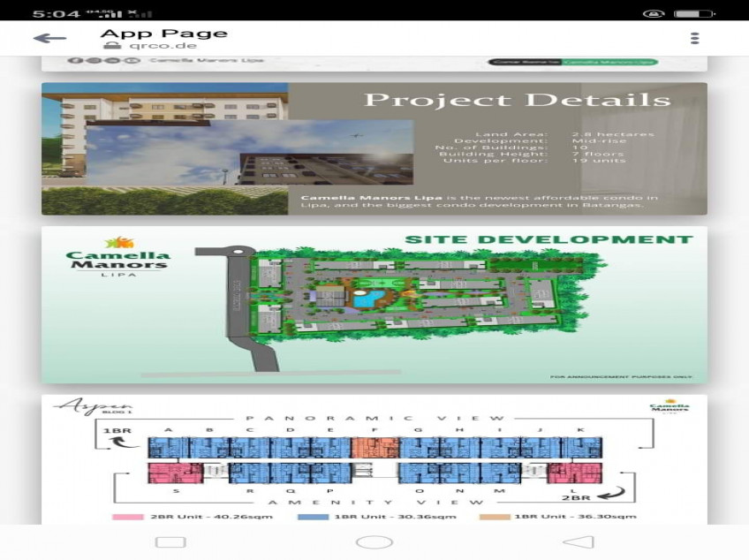This screenshot has height=560, width=749.
Task: Tap the padlock icon beside qrco.de
Action: click(x=108, y=46)
